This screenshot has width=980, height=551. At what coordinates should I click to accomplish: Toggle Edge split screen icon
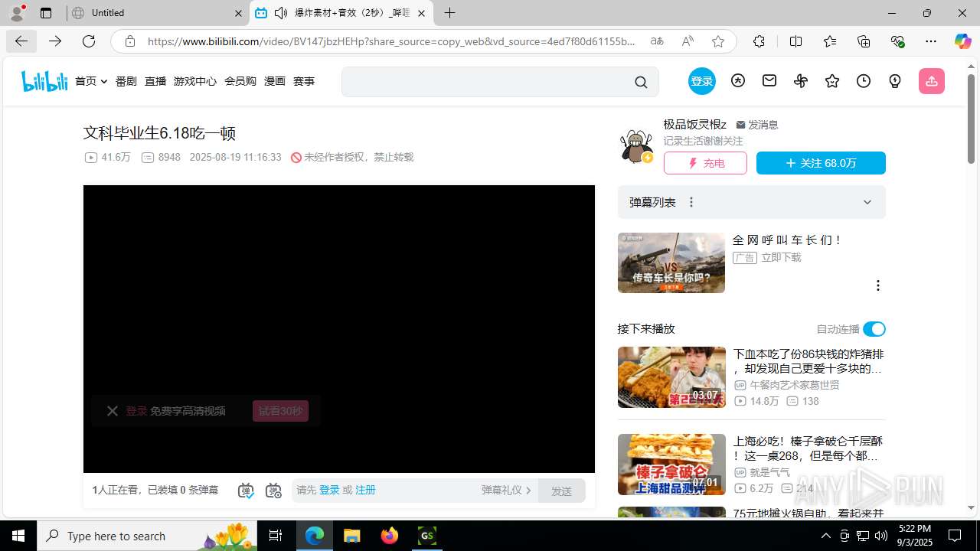point(795,41)
